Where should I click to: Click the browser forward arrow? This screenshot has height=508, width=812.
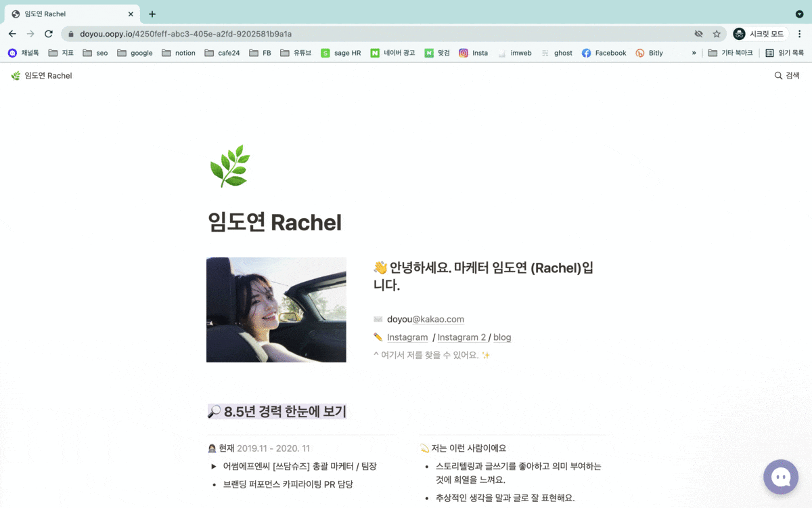click(x=30, y=34)
